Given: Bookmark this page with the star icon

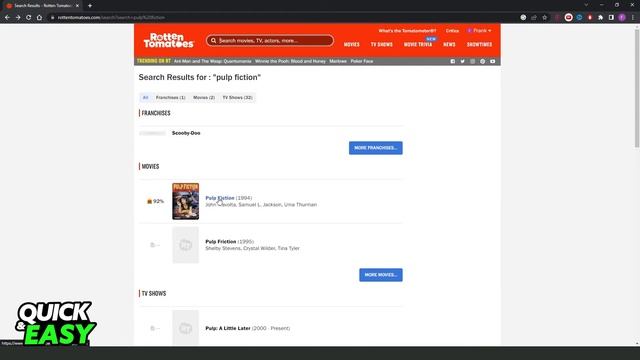Looking at the screenshot, I should 544,18.
